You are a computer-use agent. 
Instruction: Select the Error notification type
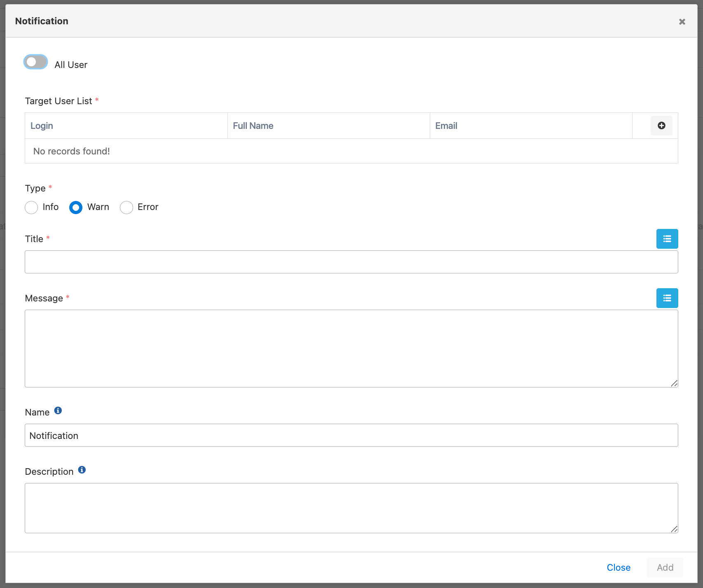127,207
